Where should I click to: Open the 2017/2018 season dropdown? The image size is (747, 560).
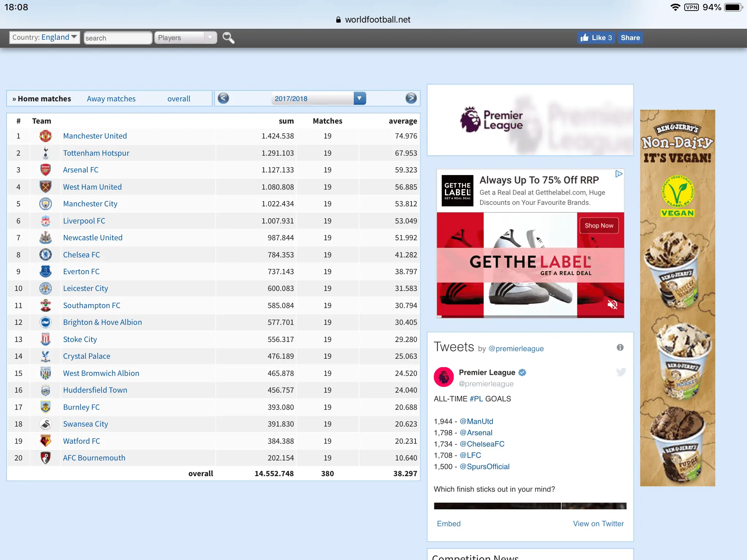(318, 98)
